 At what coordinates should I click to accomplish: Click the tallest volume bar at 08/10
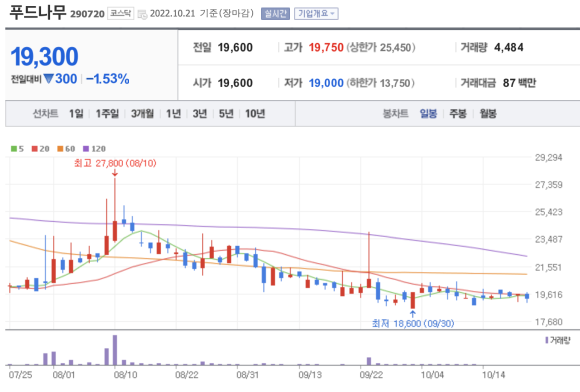coord(115,350)
